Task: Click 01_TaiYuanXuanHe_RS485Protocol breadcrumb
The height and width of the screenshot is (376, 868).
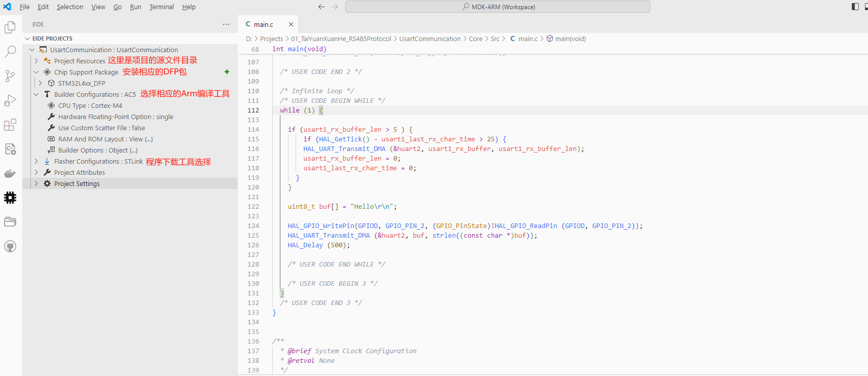Action: pos(341,39)
